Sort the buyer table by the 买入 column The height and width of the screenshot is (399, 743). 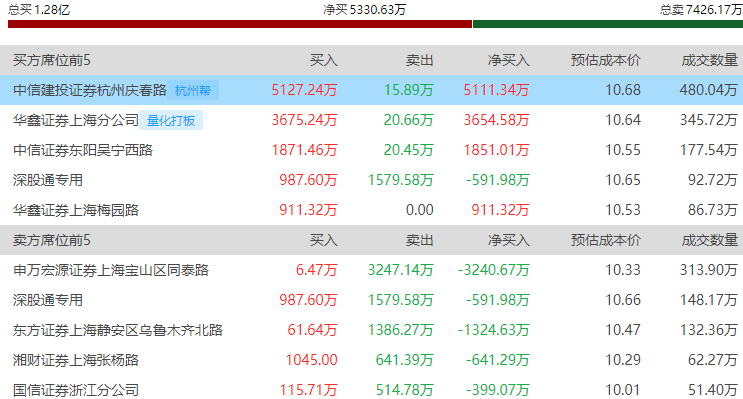(324, 60)
